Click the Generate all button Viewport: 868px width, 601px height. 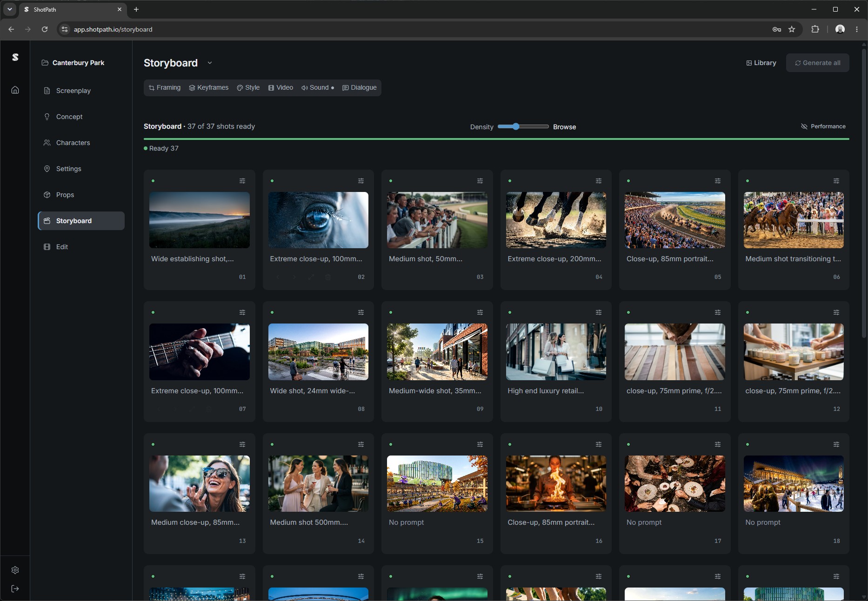click(818, 63)
